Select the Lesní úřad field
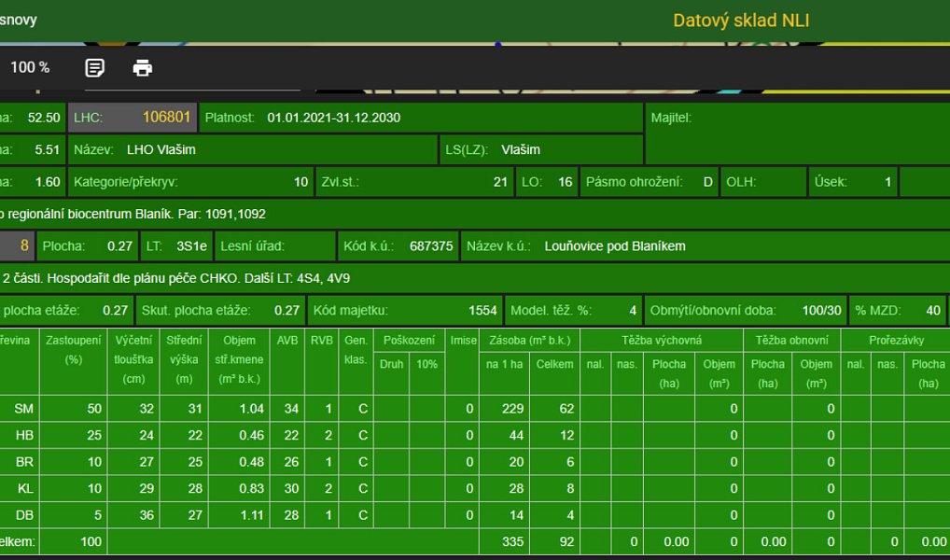The width and height of the screenshot is (950, 560). click(275, 246)
